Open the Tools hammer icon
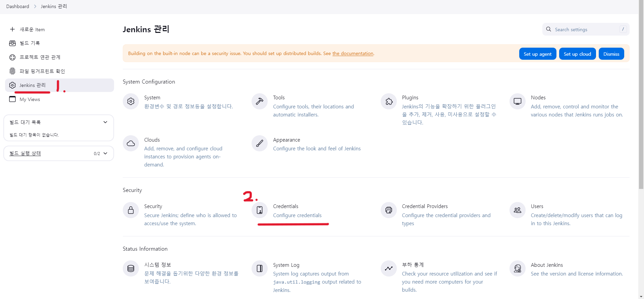 [x=260, y=101]
